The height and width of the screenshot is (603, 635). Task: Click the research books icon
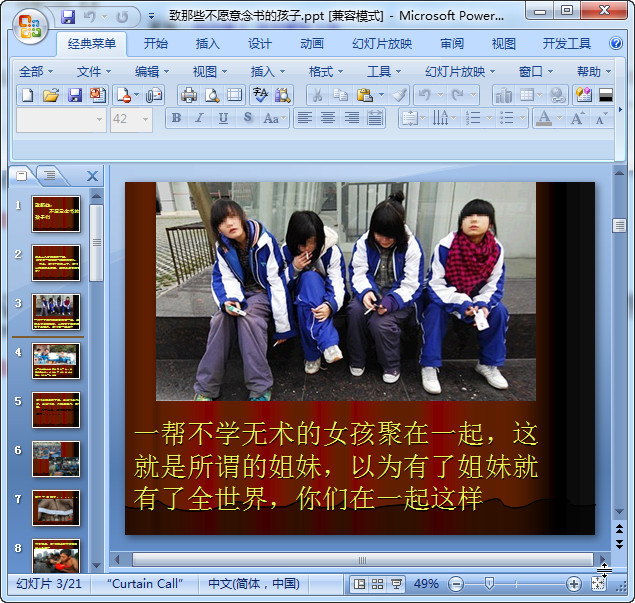pos(282,96)
